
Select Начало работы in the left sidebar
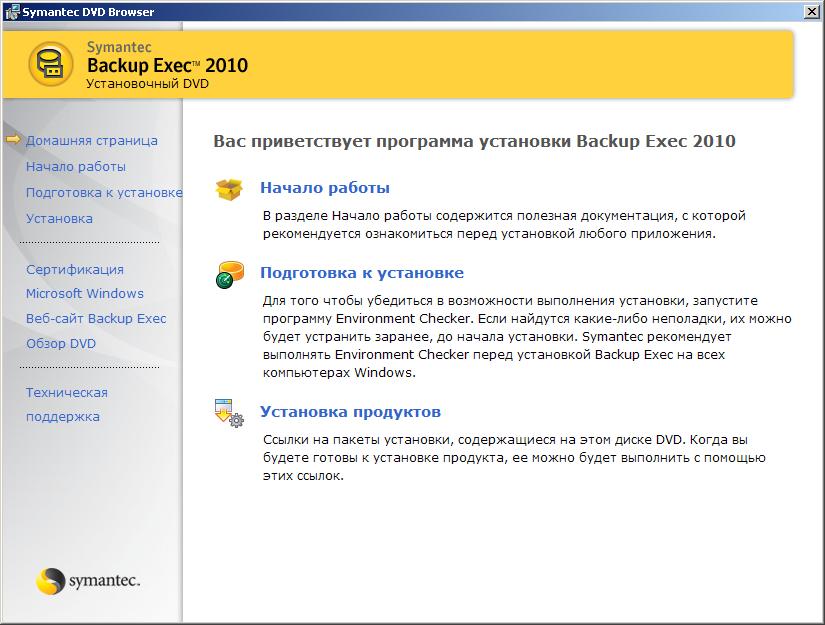(x=76, y=167)
